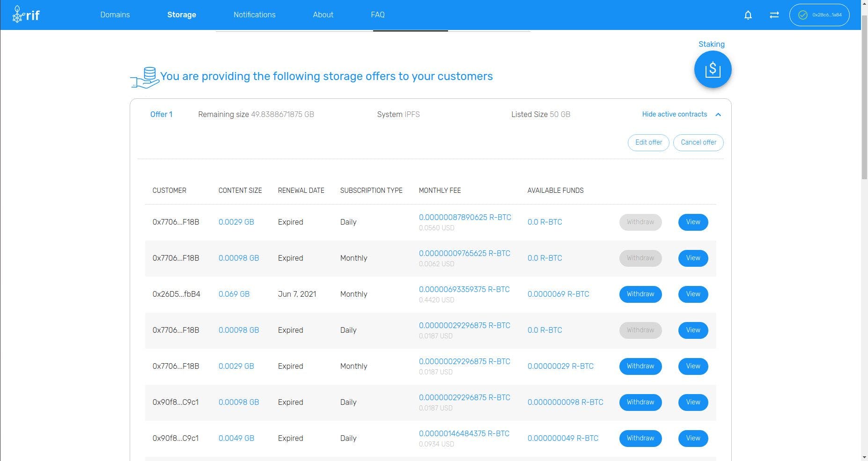Cancel the current storage offer

click(x=698, y=142)
